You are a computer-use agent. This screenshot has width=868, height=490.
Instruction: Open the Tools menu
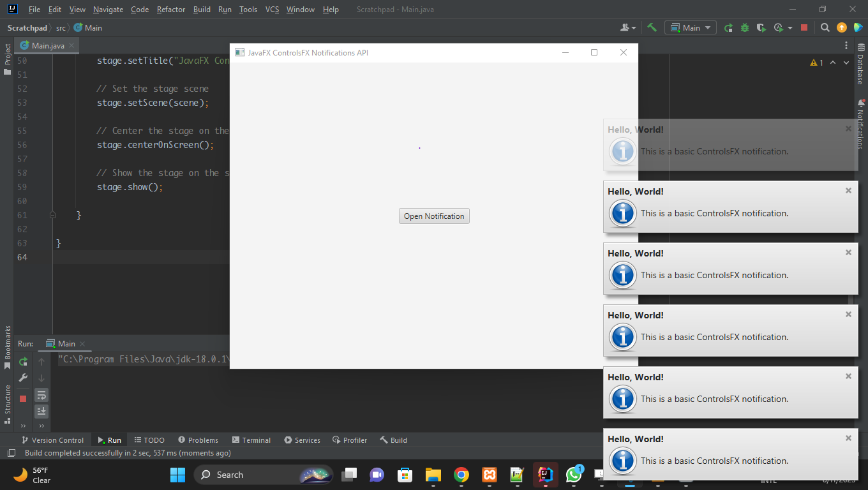tap(248, 10)
